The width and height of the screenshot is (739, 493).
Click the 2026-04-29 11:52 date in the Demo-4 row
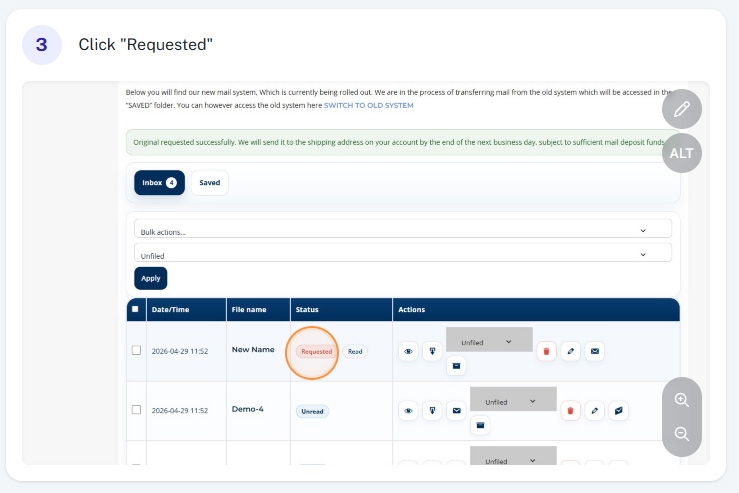click(x=180, y=411)
